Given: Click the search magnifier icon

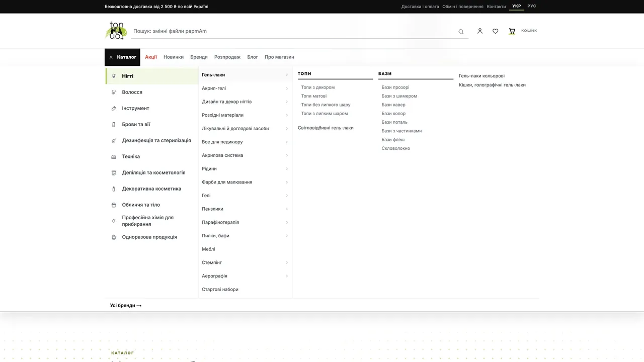Looking at the screenshot, I should tap(461, 32).
